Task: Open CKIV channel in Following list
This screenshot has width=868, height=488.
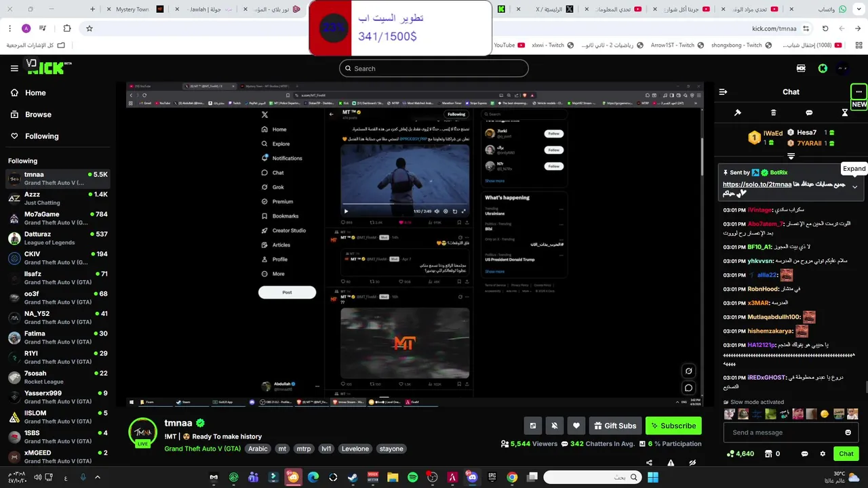Action: [x=58, y=258]
